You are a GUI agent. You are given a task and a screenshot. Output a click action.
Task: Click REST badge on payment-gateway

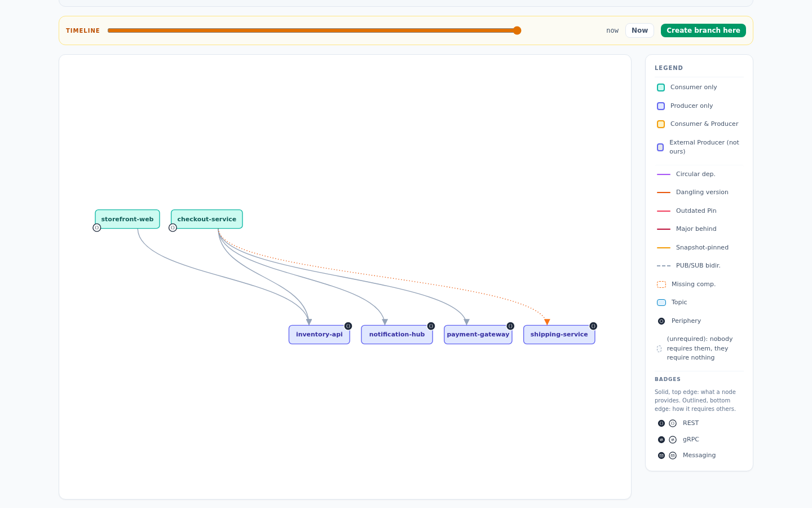pos(510,326)
